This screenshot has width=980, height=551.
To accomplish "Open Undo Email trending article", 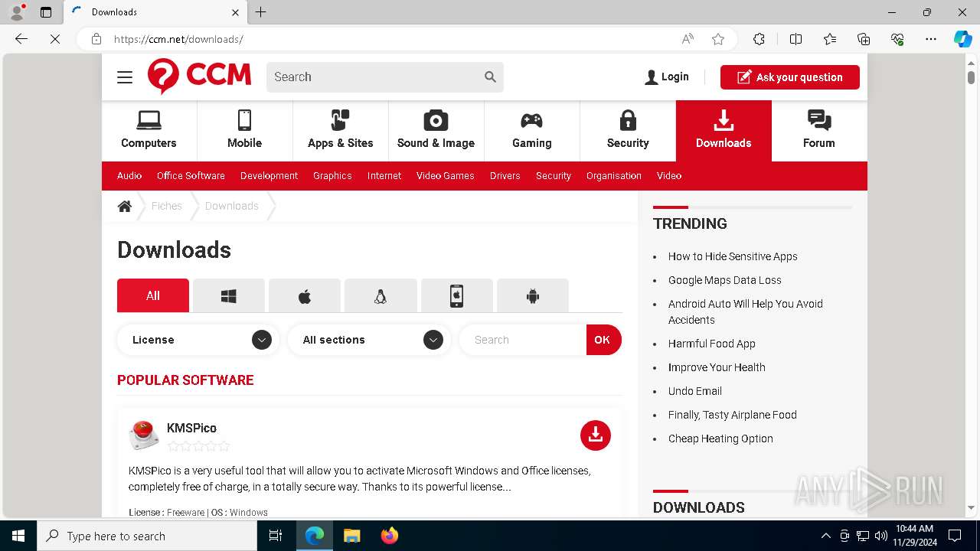I will 695,391.
